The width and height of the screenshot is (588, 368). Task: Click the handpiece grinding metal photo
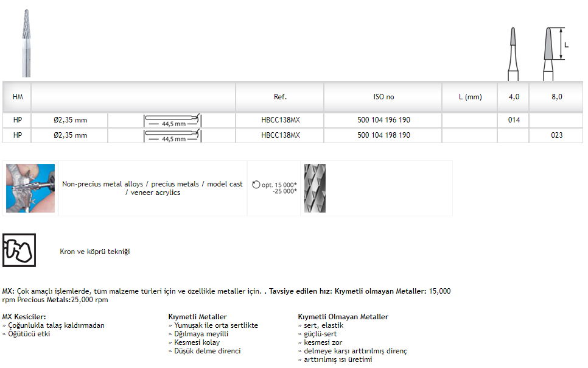click(x=29, y=188)
